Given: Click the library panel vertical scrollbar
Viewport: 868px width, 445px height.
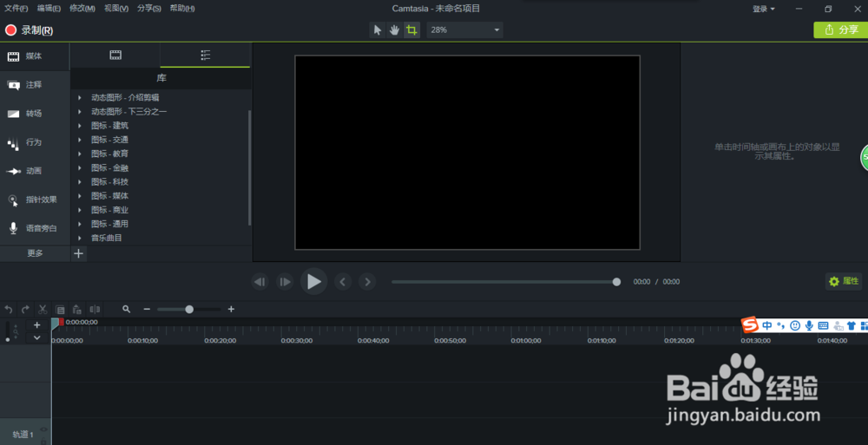Looking at the screenshot, I should pyautogui.click(x=250, y=167).
